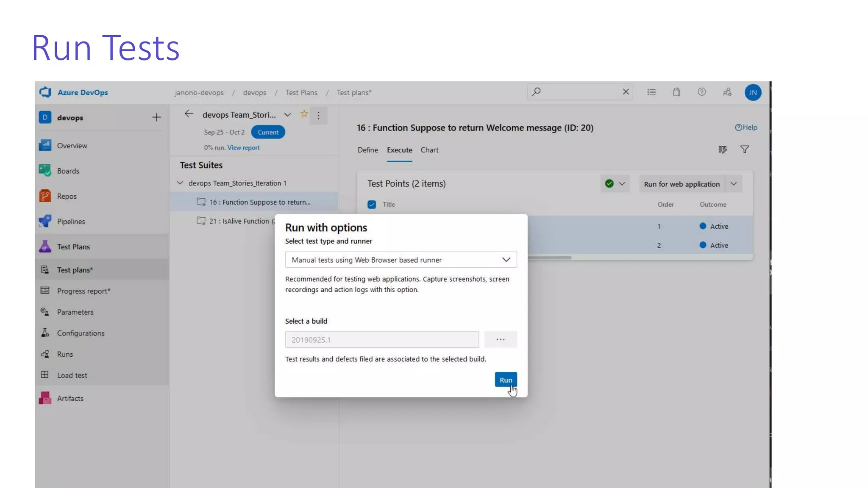
Task: Open the Boards hub icon
Action: click(x=45, y=171)
